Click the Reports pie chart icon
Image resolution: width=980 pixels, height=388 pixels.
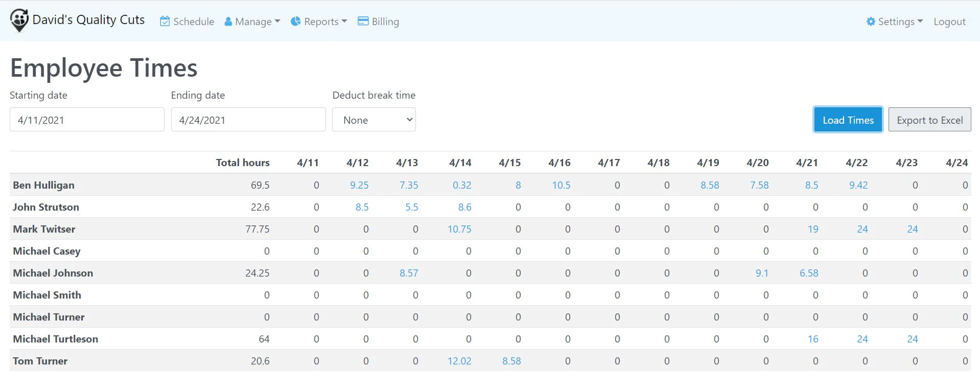point(295,21)
